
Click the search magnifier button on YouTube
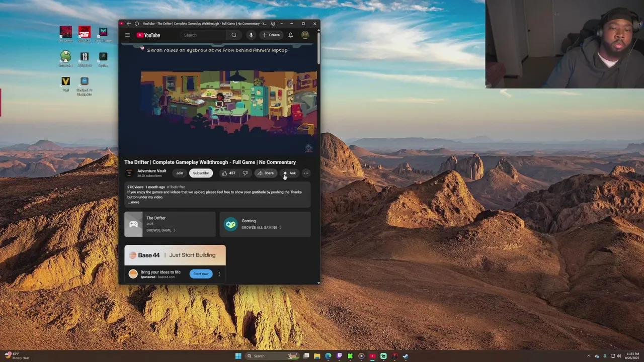coord(234,35)
